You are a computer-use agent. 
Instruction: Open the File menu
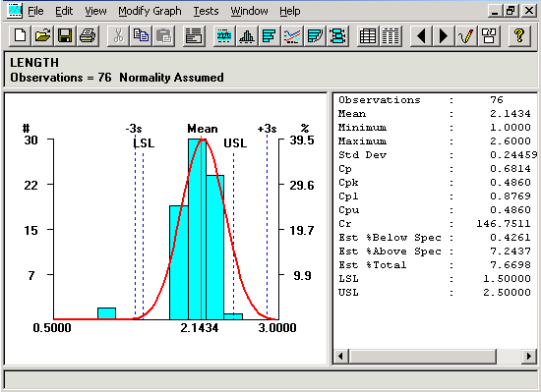pyautogui.click(x=35, y=11)
